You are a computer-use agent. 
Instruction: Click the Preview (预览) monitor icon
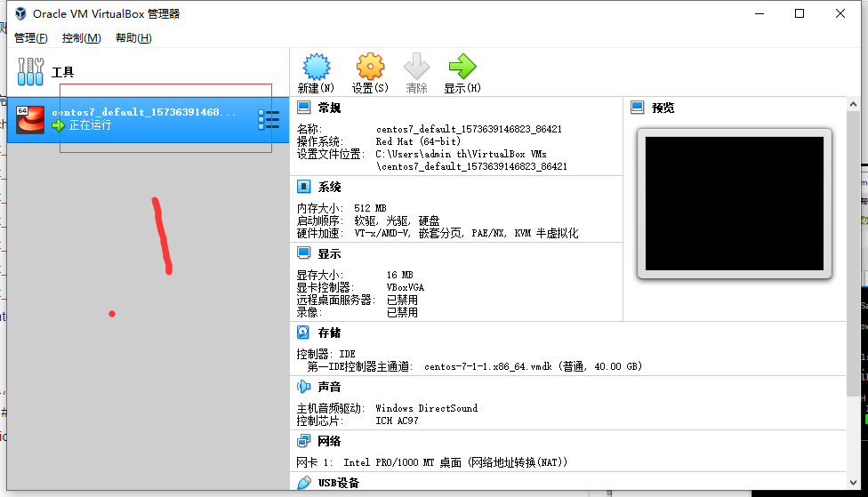[x=638, y=108]
